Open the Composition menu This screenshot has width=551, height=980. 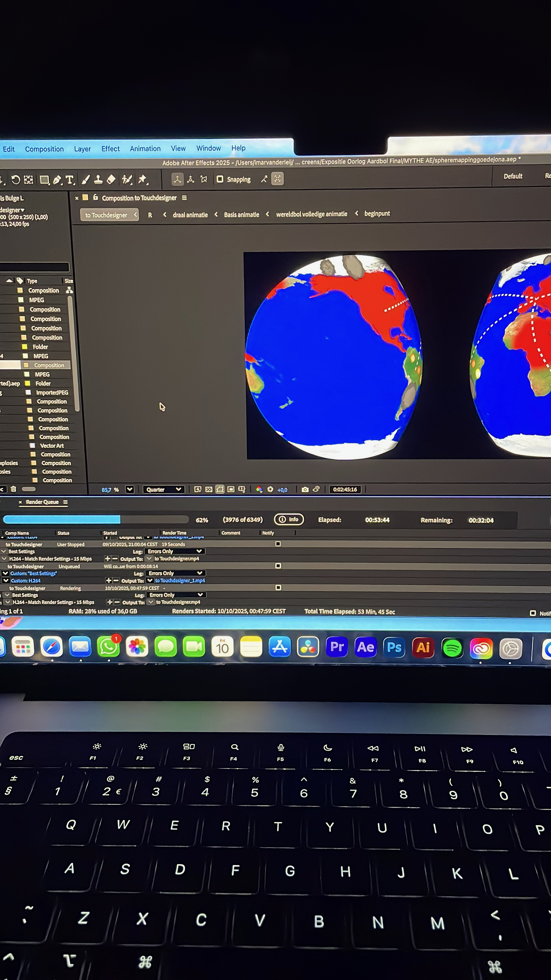(x=44, y=149)
